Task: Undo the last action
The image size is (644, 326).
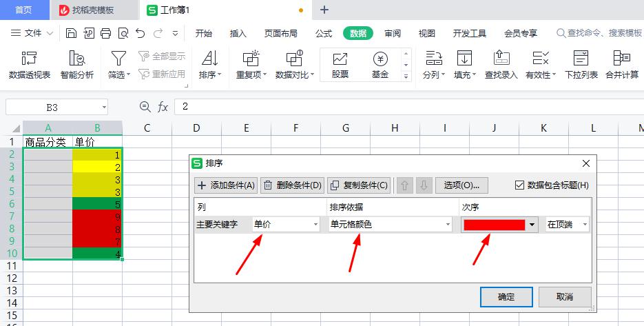Action: point(141,33)
